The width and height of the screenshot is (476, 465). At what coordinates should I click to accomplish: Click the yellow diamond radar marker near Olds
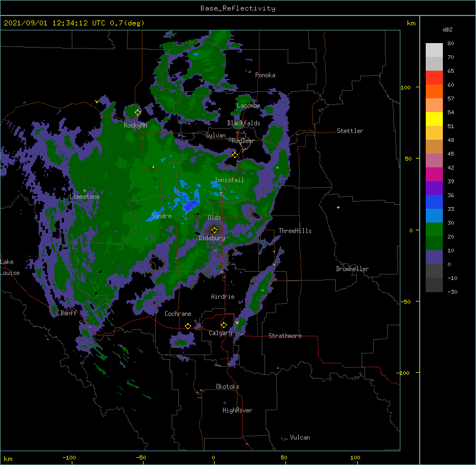(215, 230)
